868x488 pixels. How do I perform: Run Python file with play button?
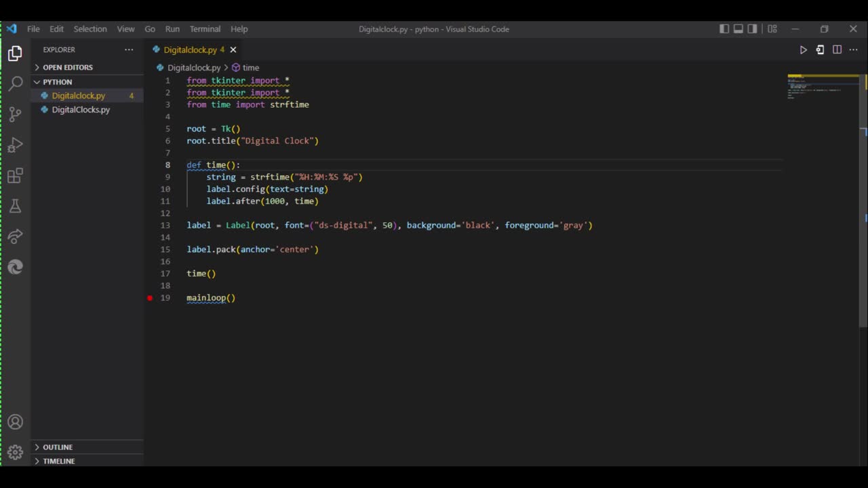pos(804,49)
